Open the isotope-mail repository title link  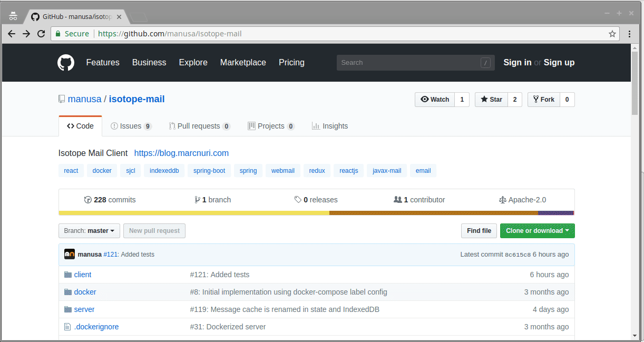point(137,99)
